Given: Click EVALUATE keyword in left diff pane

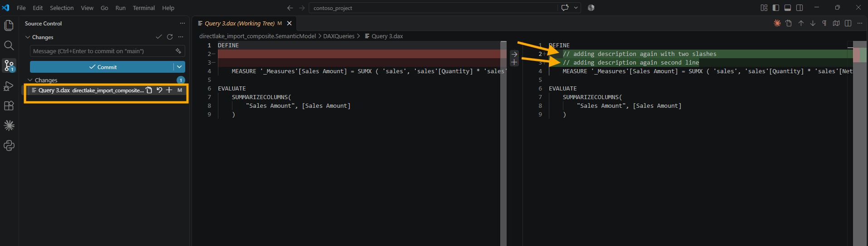Looking at the screenshot, I should tap(232, 89).
